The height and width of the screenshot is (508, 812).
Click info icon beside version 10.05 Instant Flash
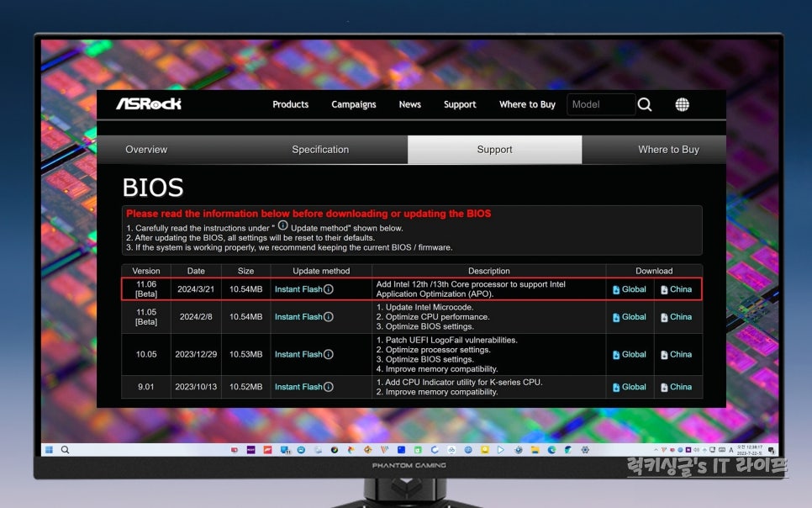coord(329,354)
